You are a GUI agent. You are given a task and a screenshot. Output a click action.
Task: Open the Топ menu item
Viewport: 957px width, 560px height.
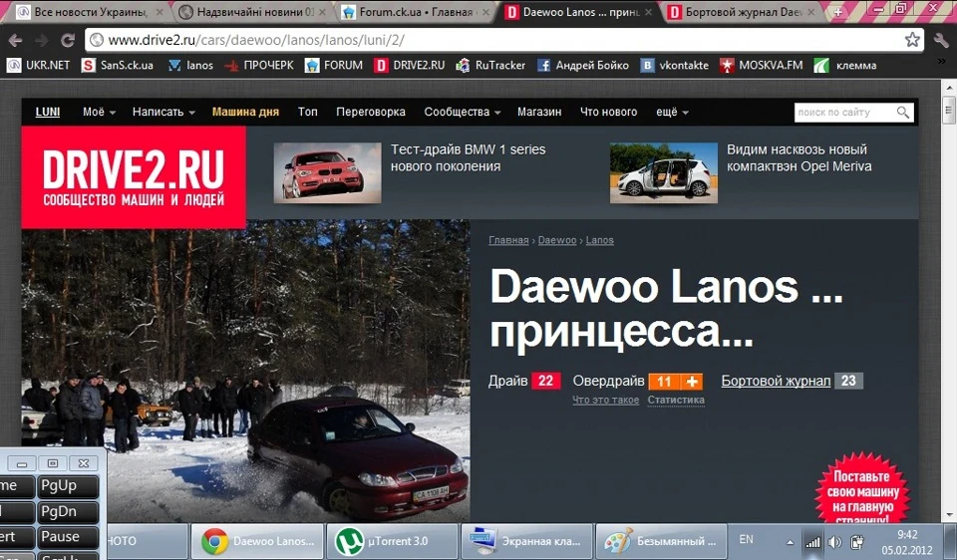(x=308, y=112)
